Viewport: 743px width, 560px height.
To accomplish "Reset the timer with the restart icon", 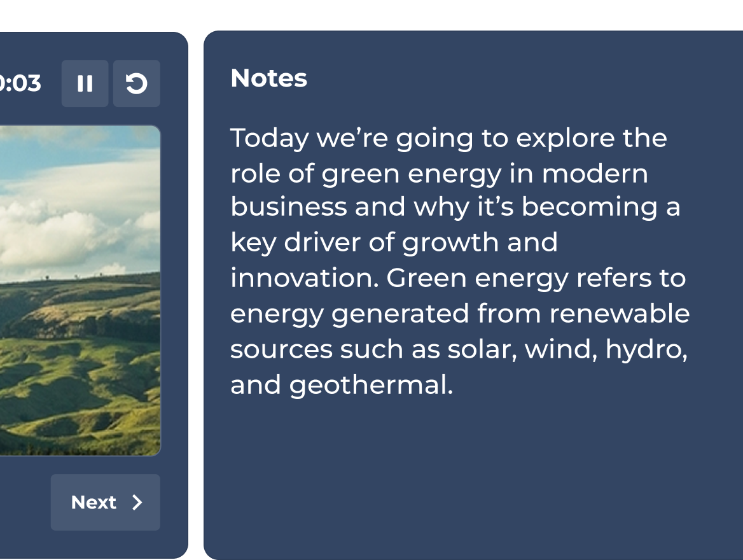I will click(137, 83).
